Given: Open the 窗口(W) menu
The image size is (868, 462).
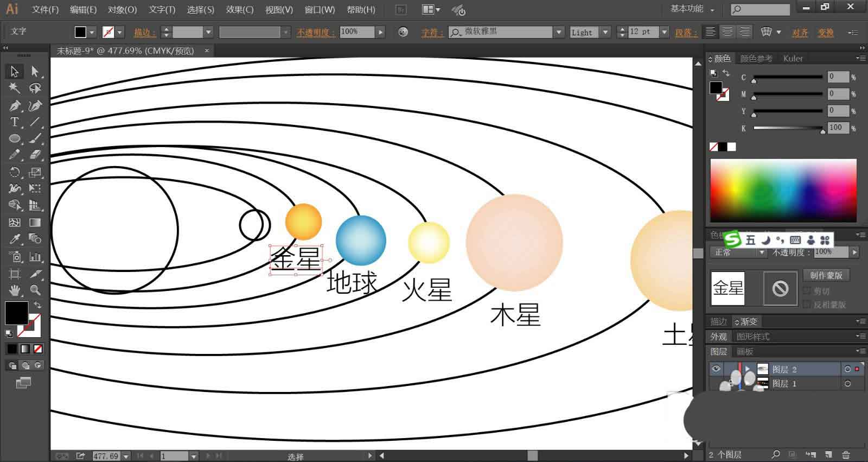Looking at the screenshot, I should pyautogui.click(x=320, y=10).
